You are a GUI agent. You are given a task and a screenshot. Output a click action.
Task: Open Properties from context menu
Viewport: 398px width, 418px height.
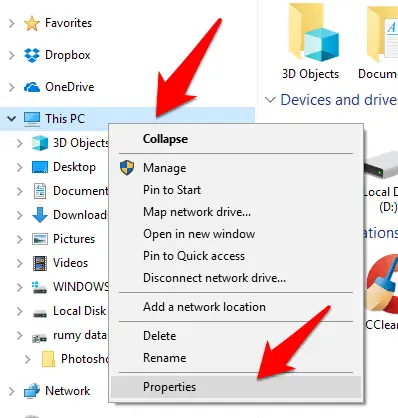(236, 387)
